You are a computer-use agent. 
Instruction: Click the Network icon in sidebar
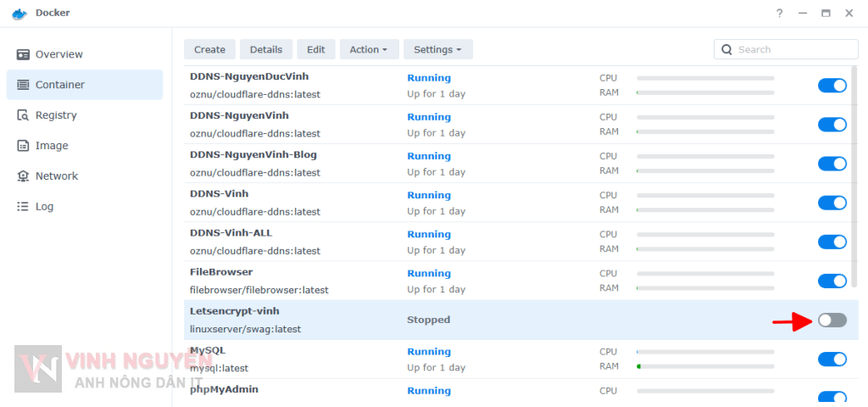click(x=23, y=176)
